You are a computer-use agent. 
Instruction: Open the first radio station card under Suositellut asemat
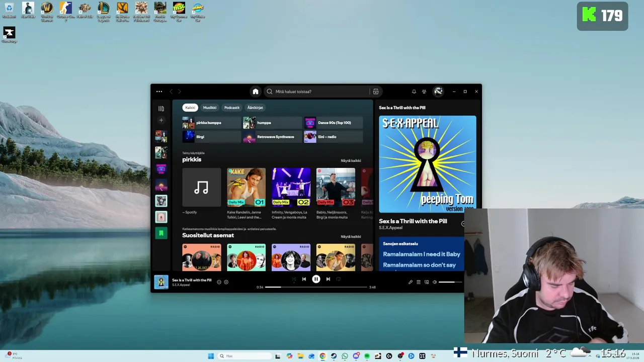point(201,257)
